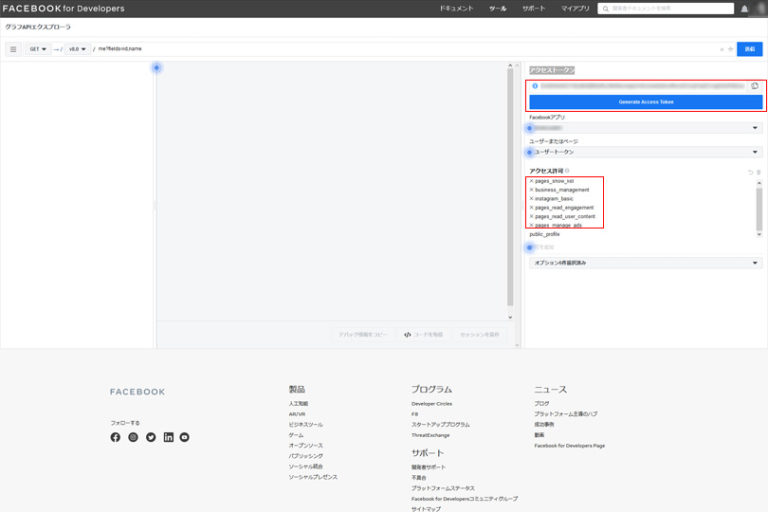The image size is (768, 512).
Task: Remove the instagram_basic permission
Action: [x=531, y=199]
